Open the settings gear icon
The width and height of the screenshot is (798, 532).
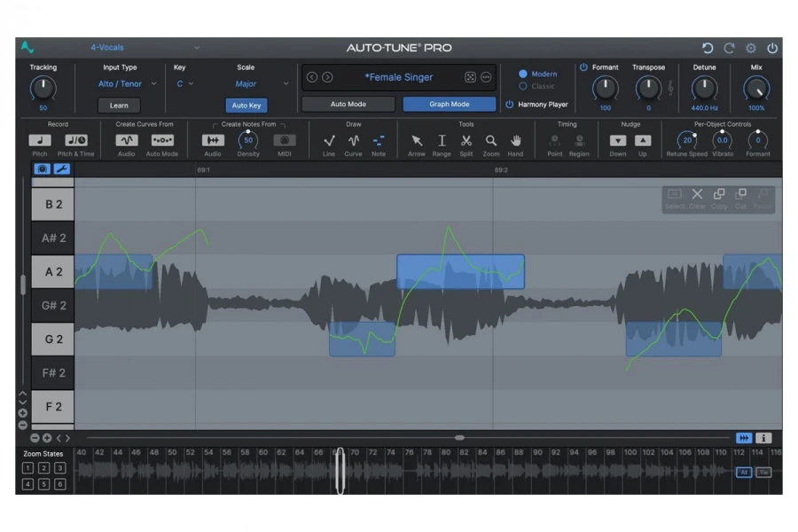click(751, 48)
